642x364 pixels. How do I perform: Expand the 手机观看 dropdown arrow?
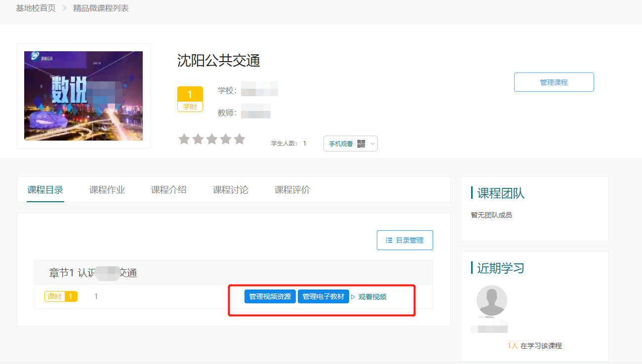pos(372,144)
